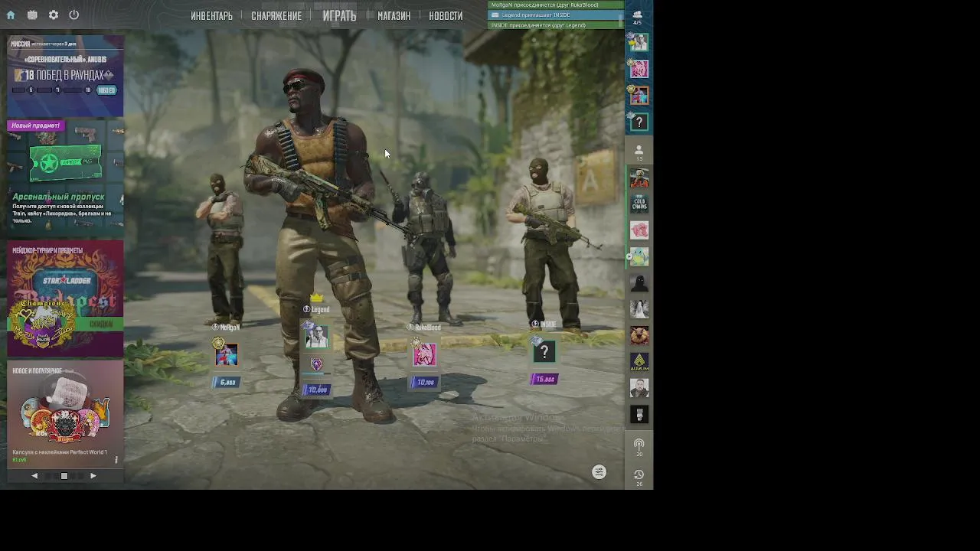Viewport: 980px width, 551px height.
Task: Click notification Legend приглашает INSIDE
Action: click(556, 15)
